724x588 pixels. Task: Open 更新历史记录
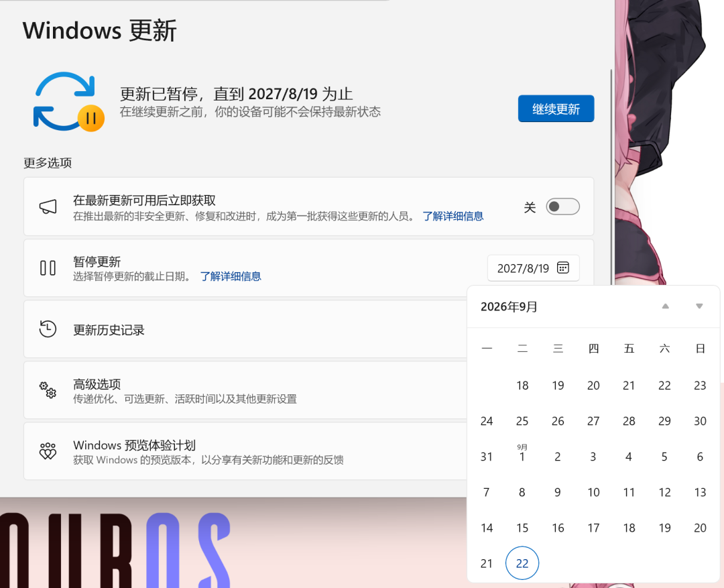(245, 329)
